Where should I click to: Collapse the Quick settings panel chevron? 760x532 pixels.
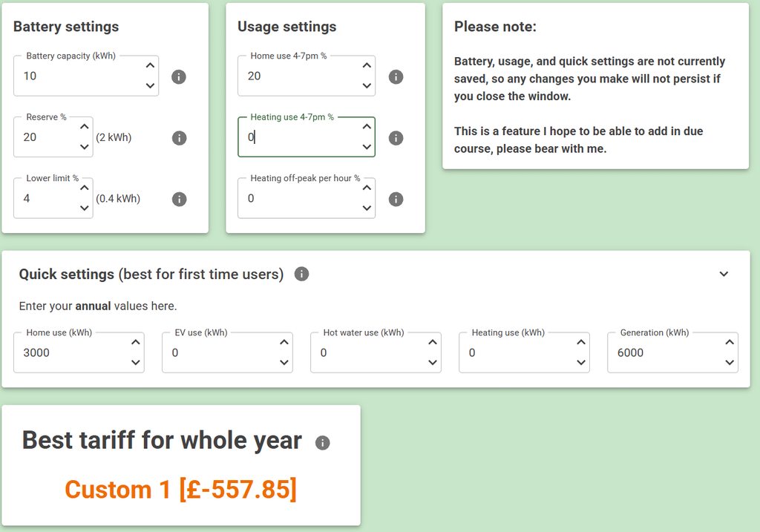click(x=724, y=274)
